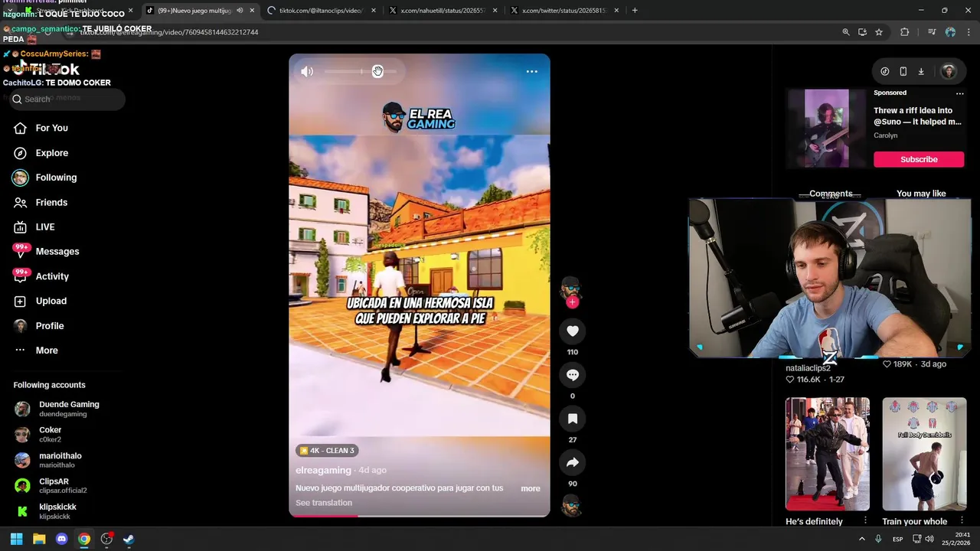The height and width of the screenshot is (551, 980).
Task: Click the taskbar microphone indicator
Action: pos(877,539)
